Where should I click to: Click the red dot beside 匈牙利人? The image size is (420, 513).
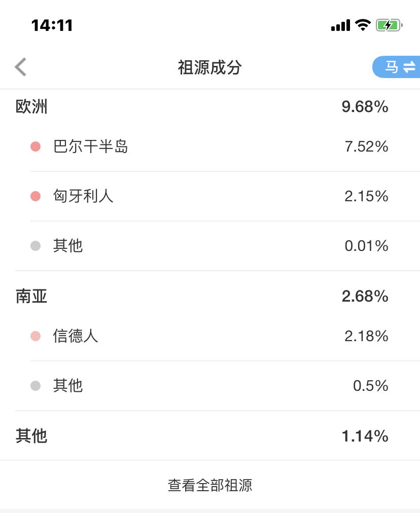[x=36, y=196]
